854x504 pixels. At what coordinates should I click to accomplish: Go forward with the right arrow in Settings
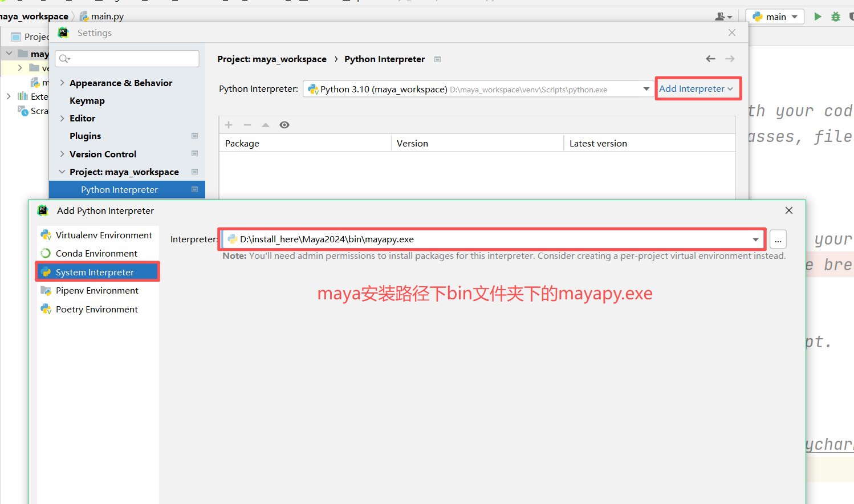[x=730, y=59]
